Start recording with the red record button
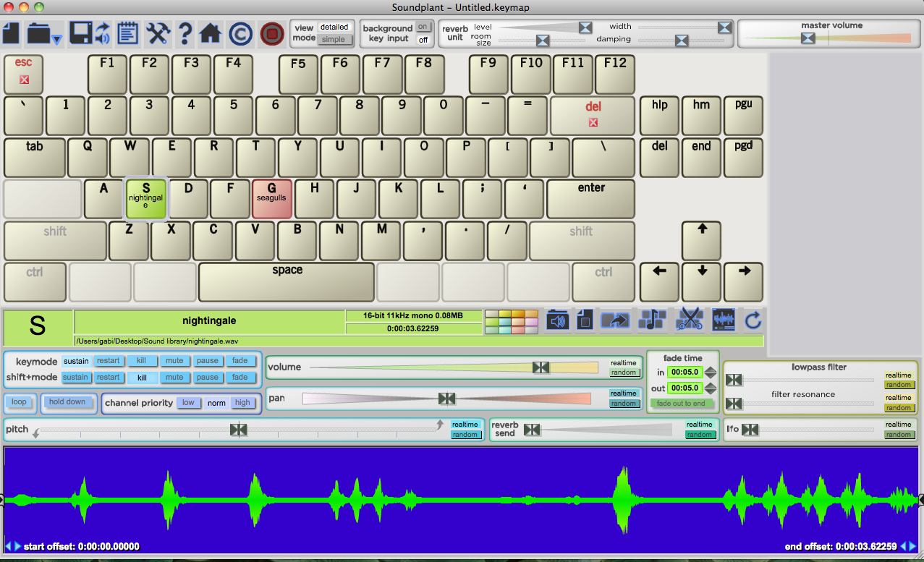This screenshot has width=924, height=562. point(272,33)
